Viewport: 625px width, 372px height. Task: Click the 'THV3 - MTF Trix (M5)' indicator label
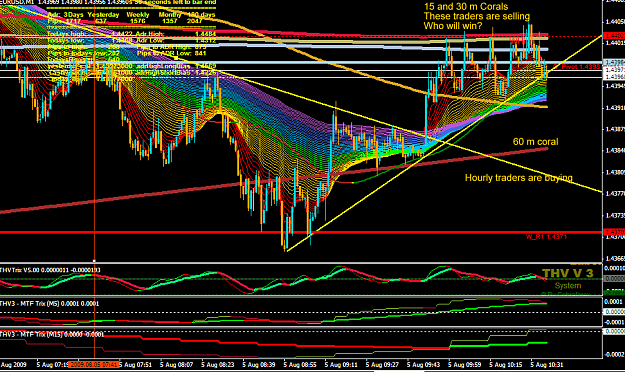click(x=30, y=303)
